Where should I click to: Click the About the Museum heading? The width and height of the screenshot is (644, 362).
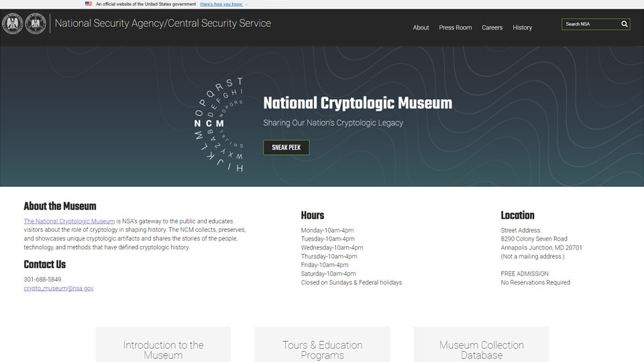point(60,206)
